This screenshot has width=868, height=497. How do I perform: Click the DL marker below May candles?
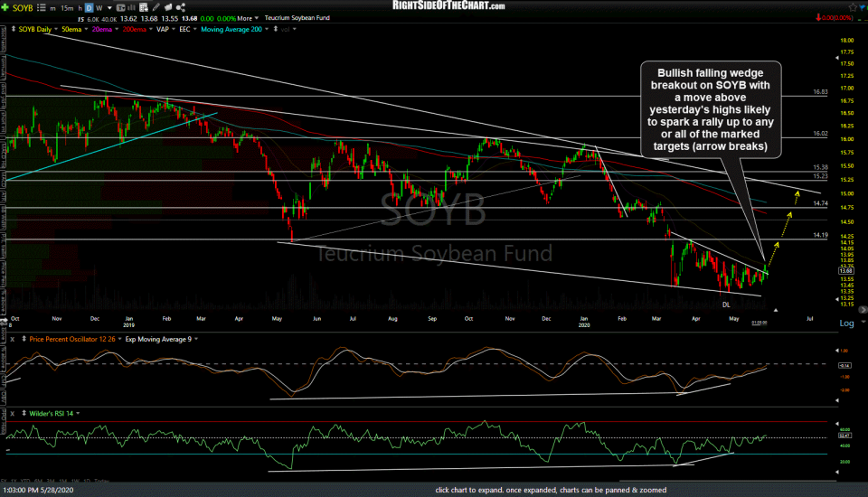click(x=726, y=305)
